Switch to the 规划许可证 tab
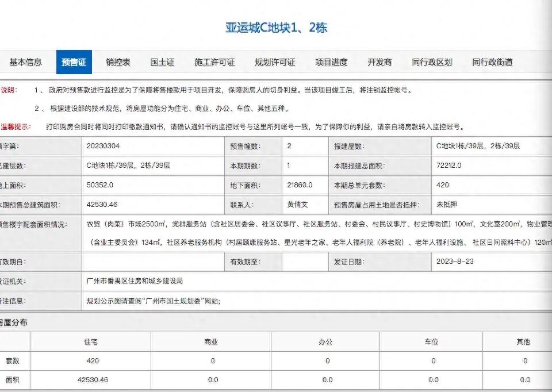Image resolution: width=552 pixels, height=392 pixels. coord(275,62)
